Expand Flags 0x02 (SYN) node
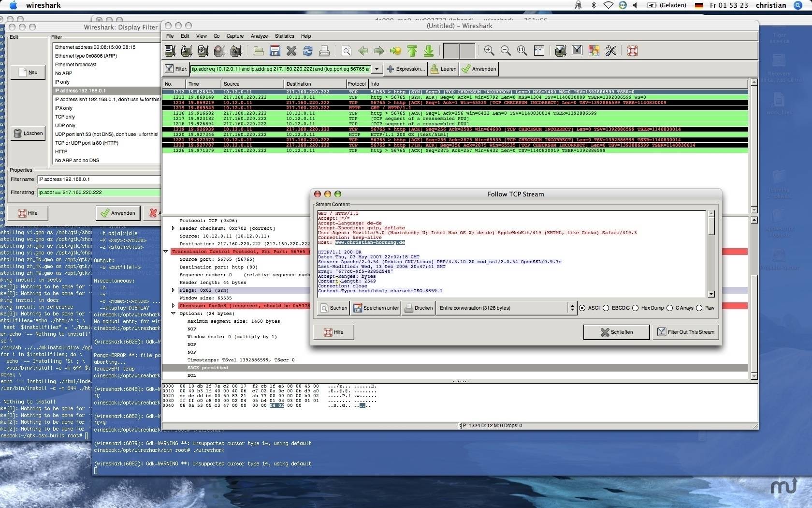 point(173,290)
